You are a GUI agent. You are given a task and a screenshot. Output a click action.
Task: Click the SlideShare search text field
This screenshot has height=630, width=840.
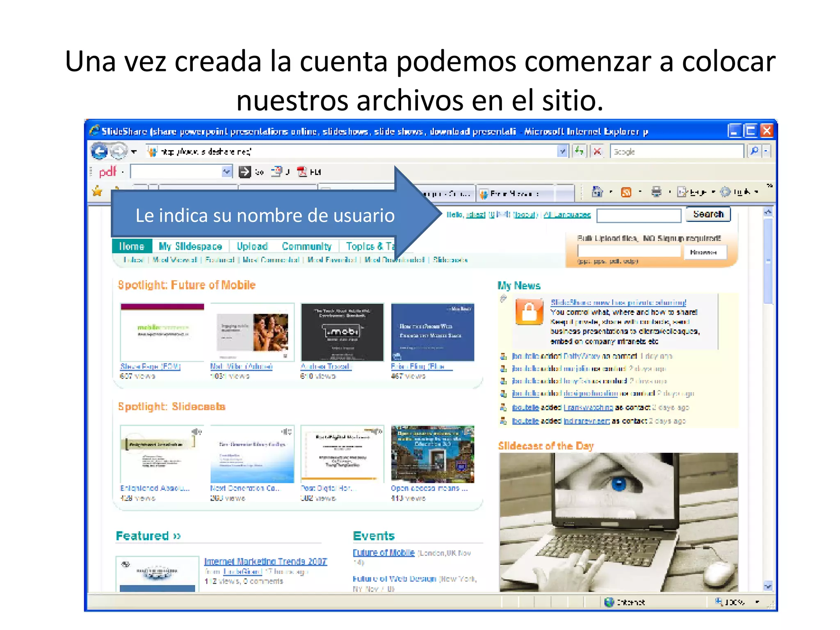click(639, 215)
